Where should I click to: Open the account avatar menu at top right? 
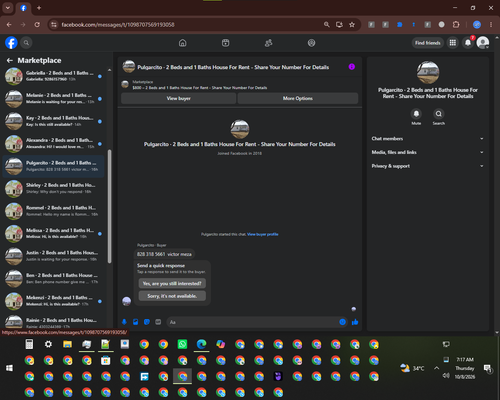[483, 43]
